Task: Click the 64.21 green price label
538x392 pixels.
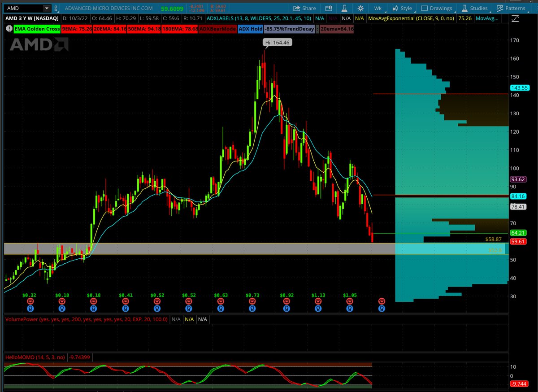Action: [519, 233]
